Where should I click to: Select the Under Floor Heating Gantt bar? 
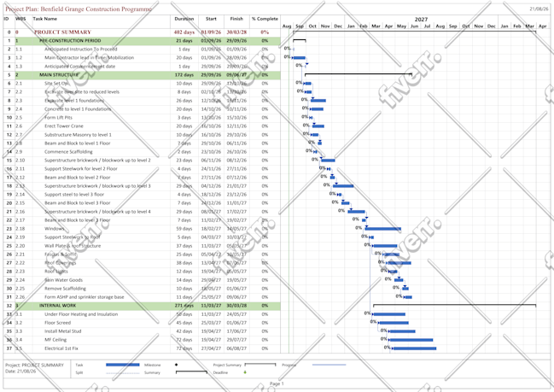pos(389,314)
